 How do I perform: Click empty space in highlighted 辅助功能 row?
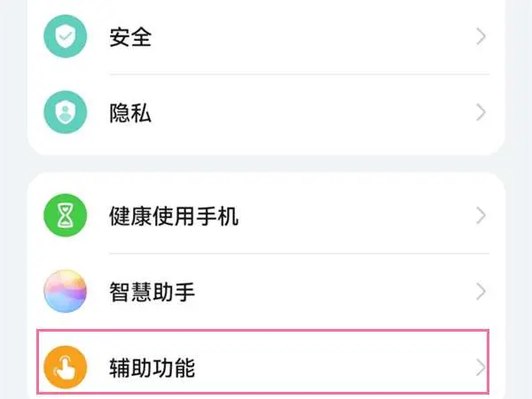(x=337, y=367)
